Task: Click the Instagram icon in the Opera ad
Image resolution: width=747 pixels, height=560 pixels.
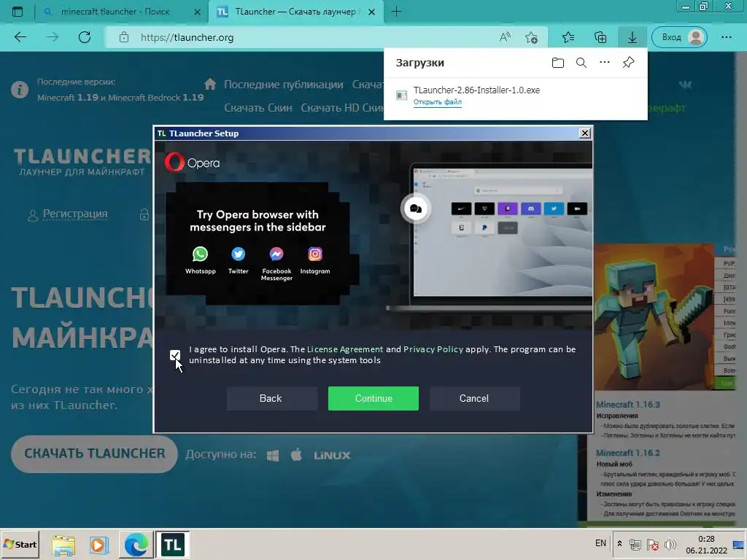Action: tap(315, 254)
